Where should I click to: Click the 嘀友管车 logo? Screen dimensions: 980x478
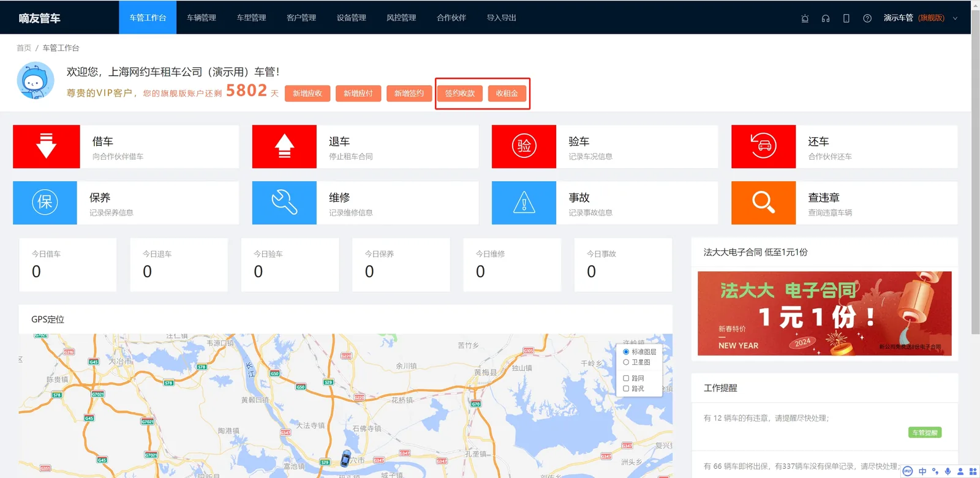(39, 18)
